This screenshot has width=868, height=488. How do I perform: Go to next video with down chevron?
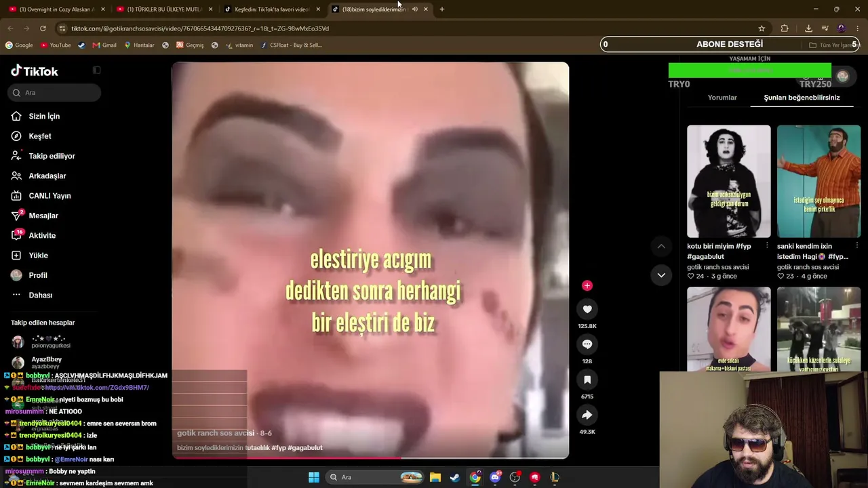coord(661,275)
